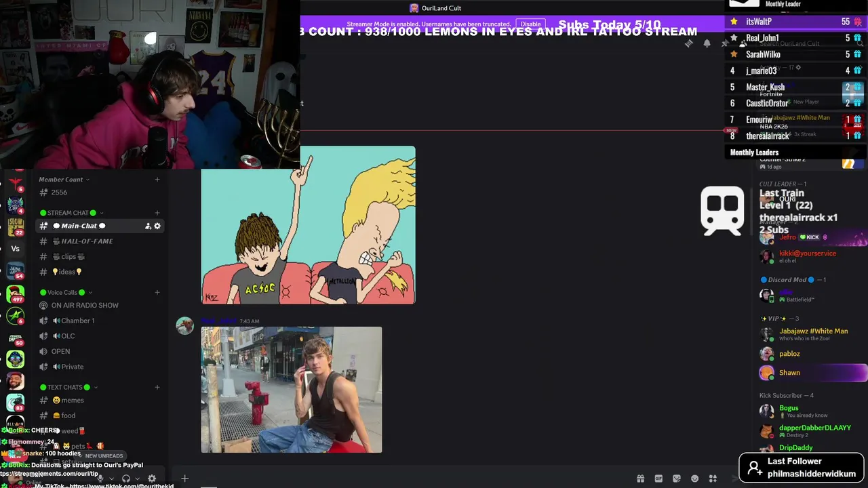This screenshot has width=868, height=488.
Task: Select server icon with 22 badge
Action: 15,226
